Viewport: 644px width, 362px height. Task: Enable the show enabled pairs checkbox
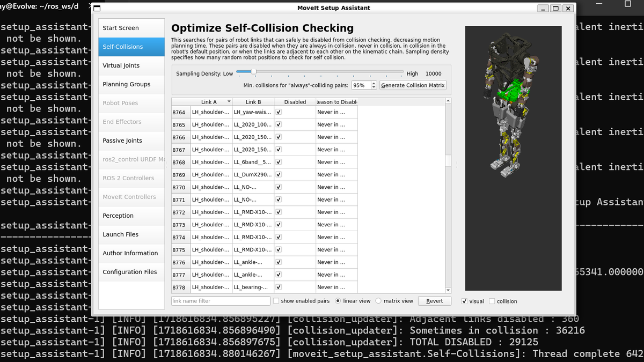[x=276, y=301]
